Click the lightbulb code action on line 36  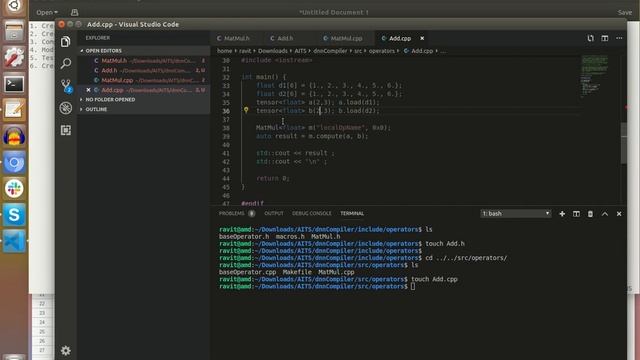coord(246,110)
